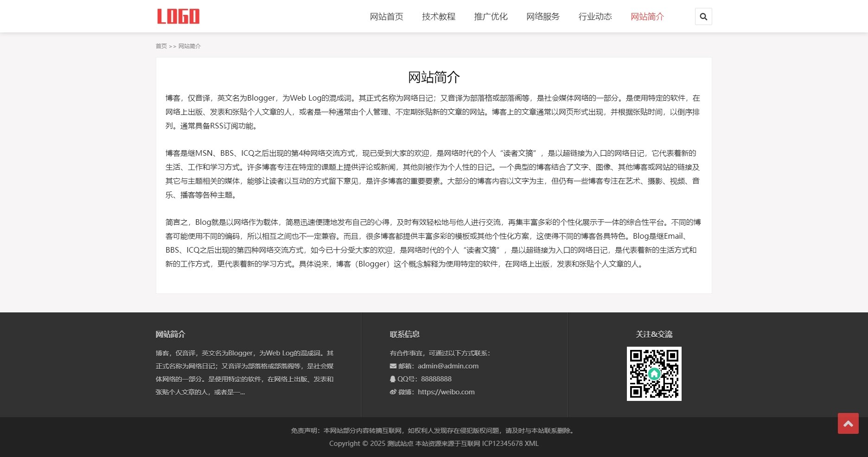868x457 pixels.
Task: Open the 行业动态 section
Action: pos(595,16)
